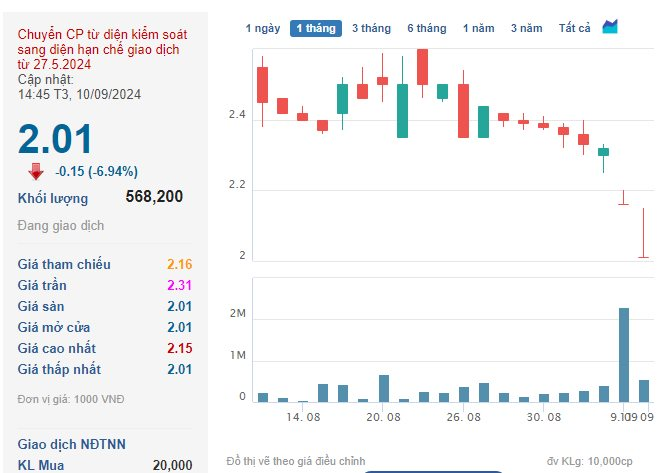Screen dimensions: 672x473
Task: Click the Giá trần value 2.31
Action: tap(179, 285)
